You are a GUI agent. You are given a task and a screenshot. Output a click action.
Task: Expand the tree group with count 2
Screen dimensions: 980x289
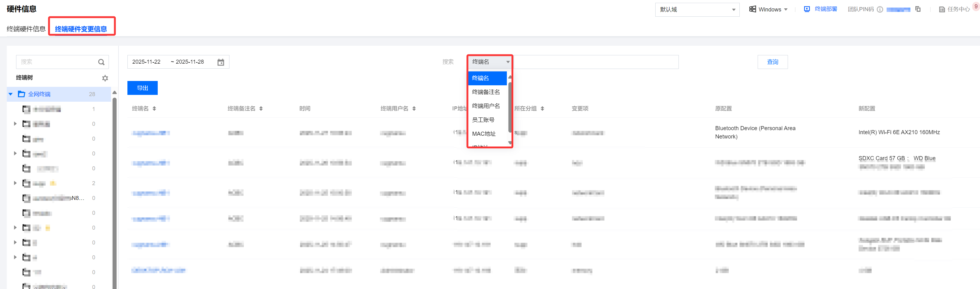(15, 183)
